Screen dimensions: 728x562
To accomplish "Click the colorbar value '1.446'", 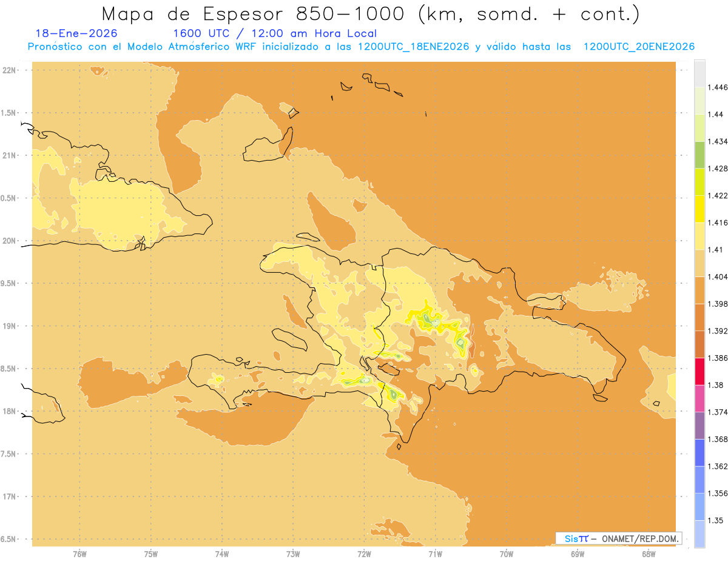I will tap(718, 87).
